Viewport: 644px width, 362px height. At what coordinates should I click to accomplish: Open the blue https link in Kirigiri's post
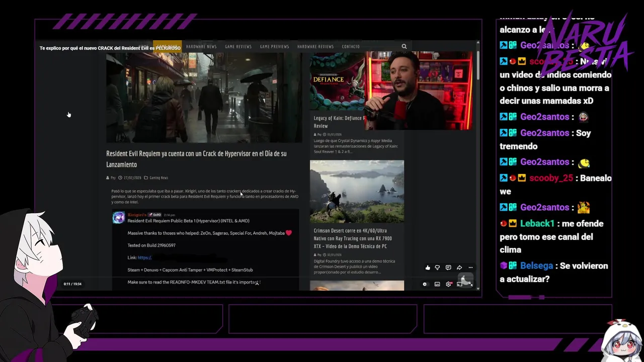point(144,257)
